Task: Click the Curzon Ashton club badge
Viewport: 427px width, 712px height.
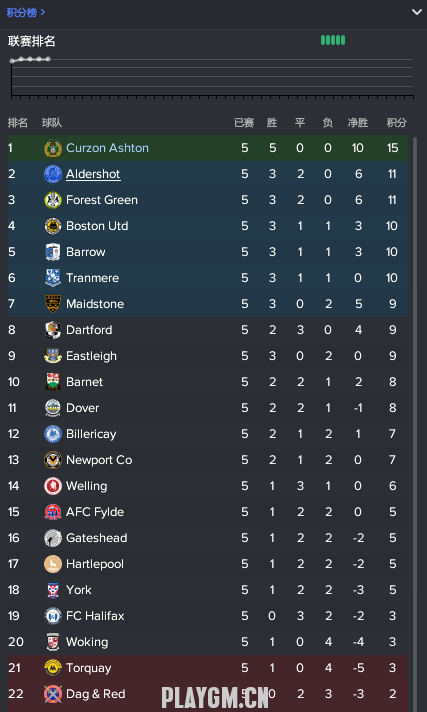Action: (53, 148)
